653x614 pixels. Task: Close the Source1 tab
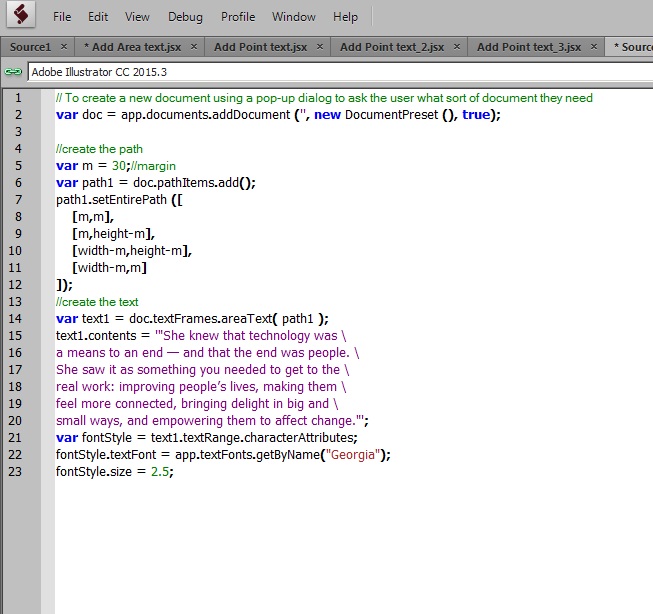pos(64,47)
